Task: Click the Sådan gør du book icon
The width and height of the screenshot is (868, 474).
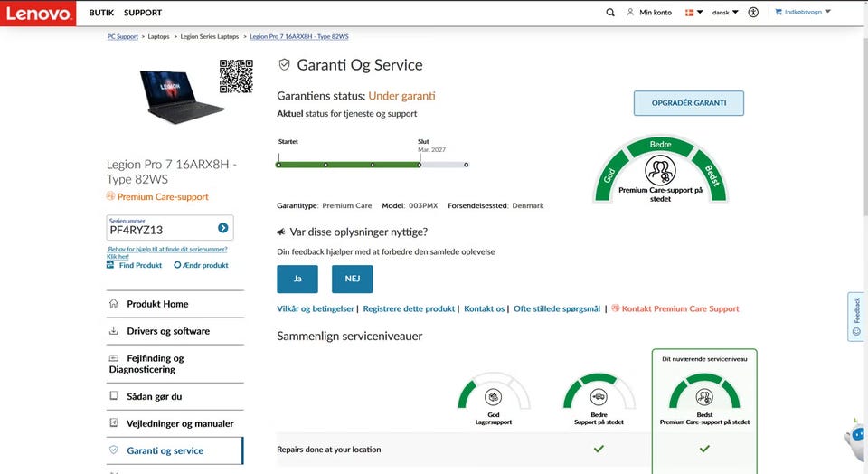Action: [x=114, y=396]
